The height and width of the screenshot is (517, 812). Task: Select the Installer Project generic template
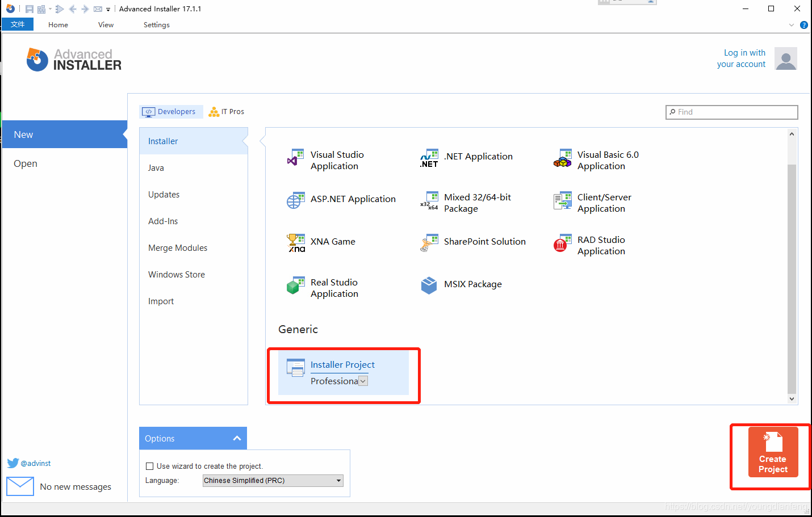click(x=343, y=372)
